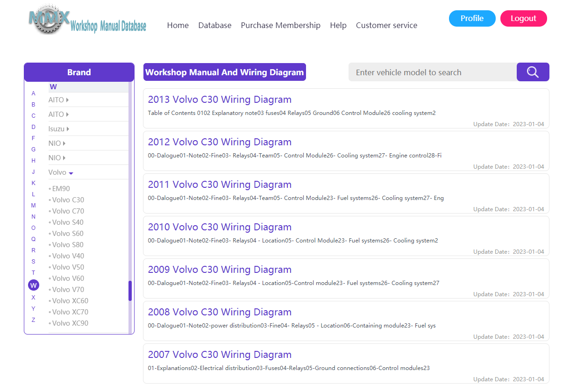
Task: Click the blue Profile button
Action: 472,18
